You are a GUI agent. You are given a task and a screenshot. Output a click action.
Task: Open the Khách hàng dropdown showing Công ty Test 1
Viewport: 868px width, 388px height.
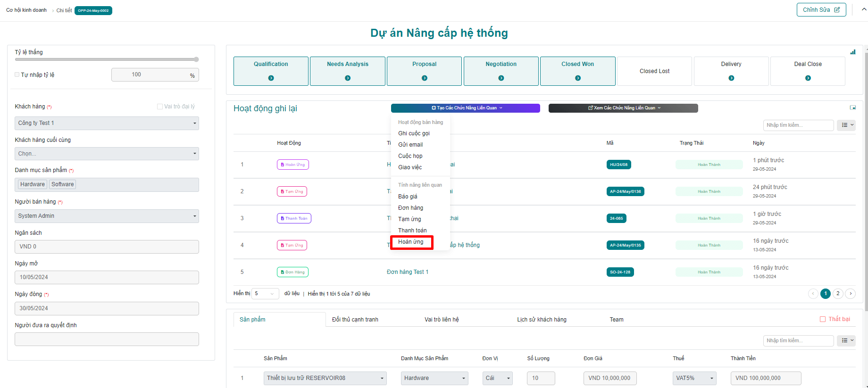(107, 124)
